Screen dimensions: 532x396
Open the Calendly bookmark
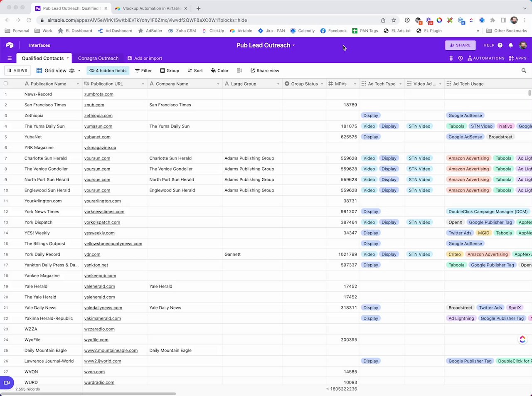[303, 31]
